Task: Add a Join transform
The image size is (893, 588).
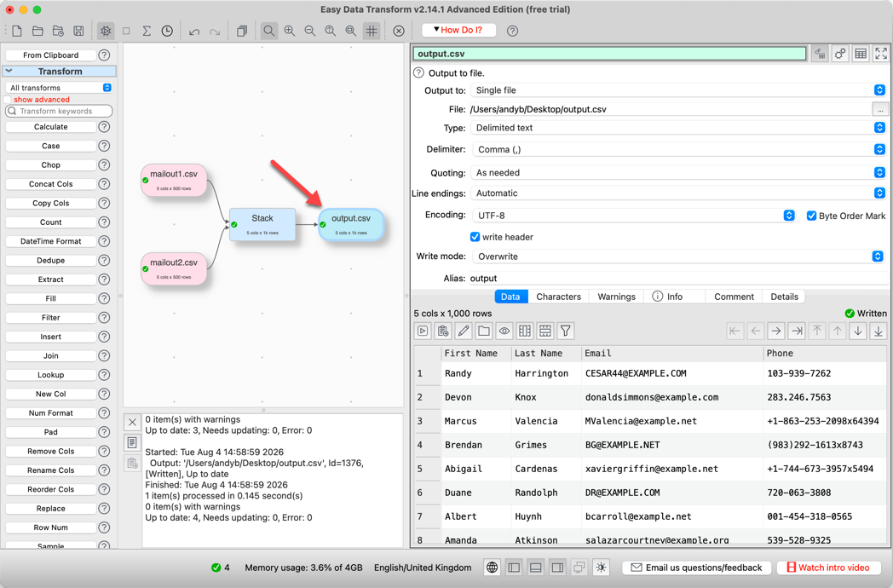Action: coord(50,355)
